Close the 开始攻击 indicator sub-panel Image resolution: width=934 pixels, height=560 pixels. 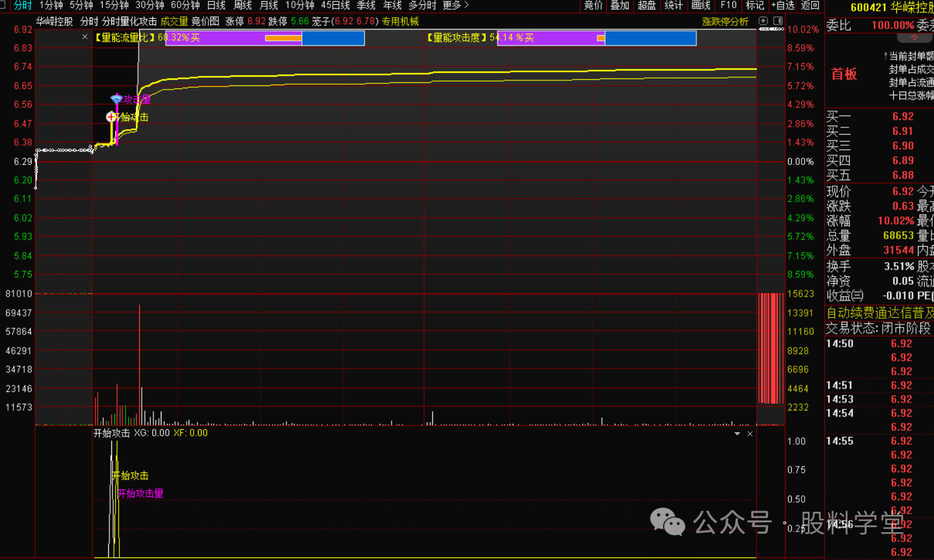pyautogui.click(x=750, y=434)
